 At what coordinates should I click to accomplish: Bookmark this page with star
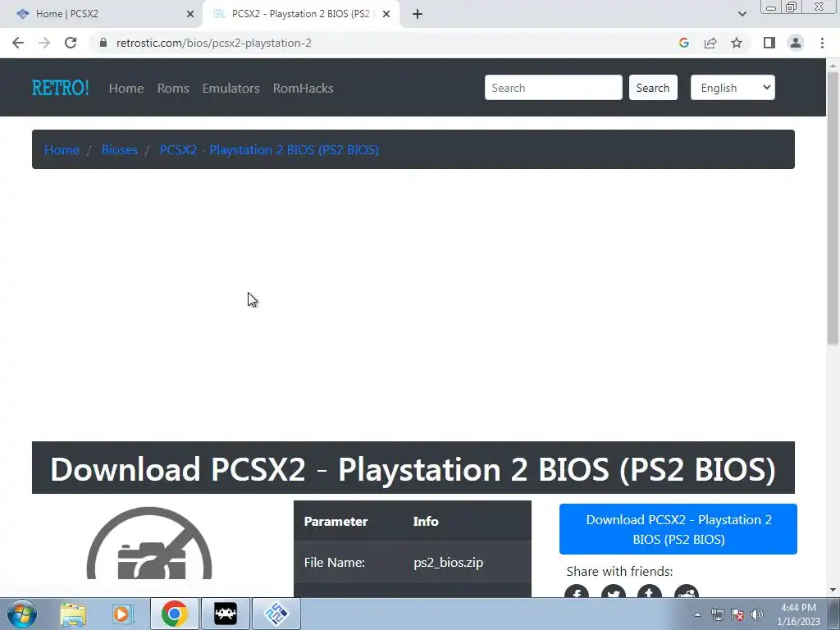[737, 43]
